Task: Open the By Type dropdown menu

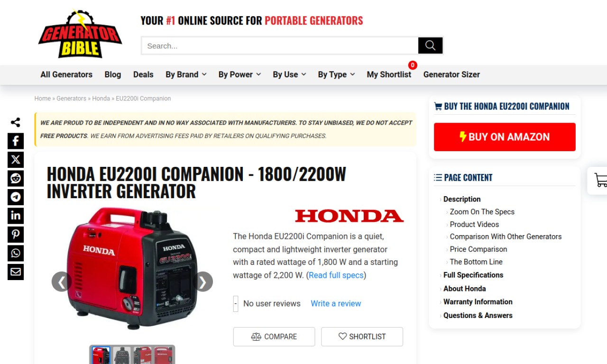Action: click(336, 74)
